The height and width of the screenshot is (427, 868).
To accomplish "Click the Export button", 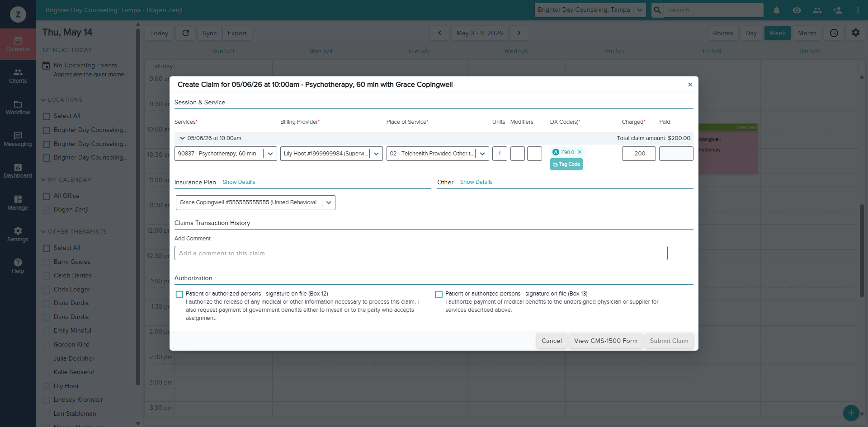I will coord(237,33).
